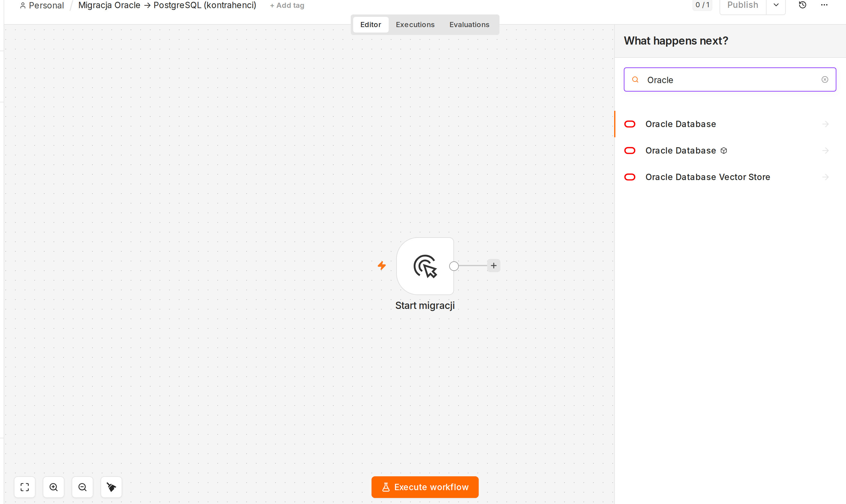Screen dimensions: 846x504
Task: Select the Editor tab
Action: point(371,24)
